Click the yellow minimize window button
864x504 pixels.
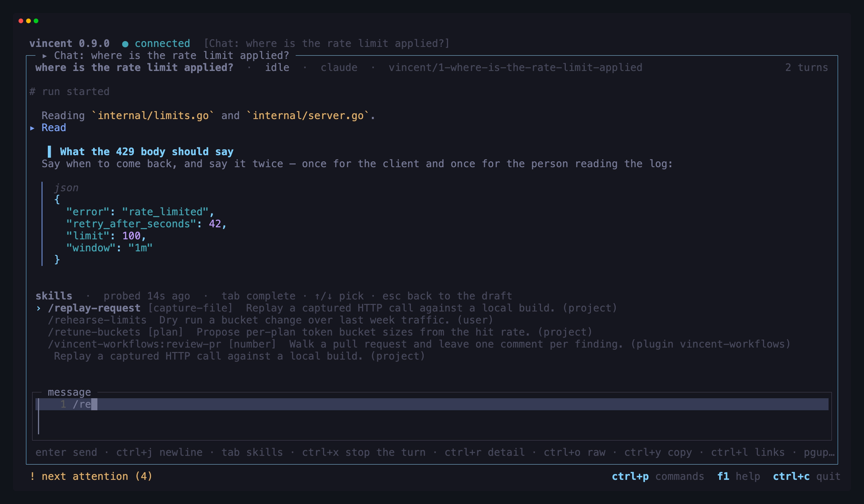pos(28,21)
